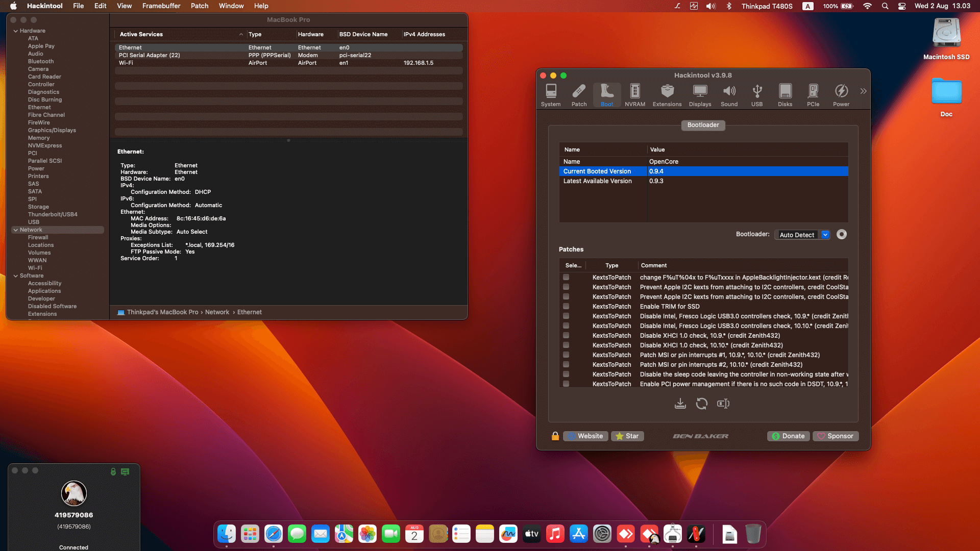Screen dimensions: 980x551
Task: Show more Hackintool toolbar items
Action: click(x=863, y=91)
